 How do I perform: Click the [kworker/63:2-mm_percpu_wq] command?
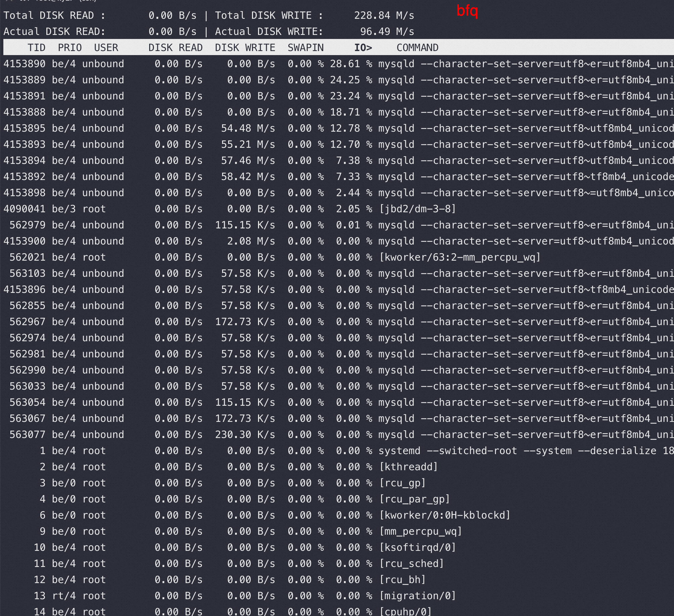pyautogui.click(x=460, y=257)
